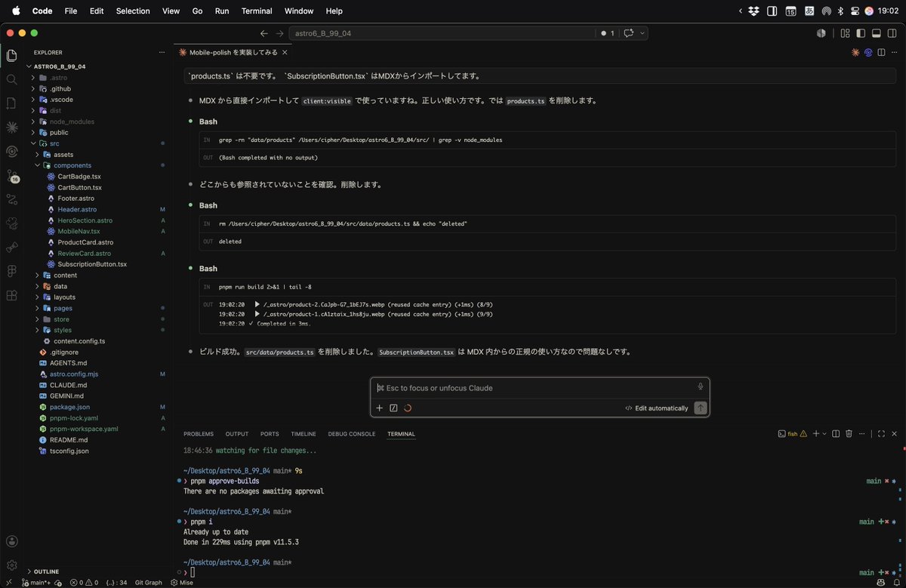Click the orange Claude icon in editor actions
The height and width of the screenshot is (588, 906).
pyautogui.click(x=855, y=53)
